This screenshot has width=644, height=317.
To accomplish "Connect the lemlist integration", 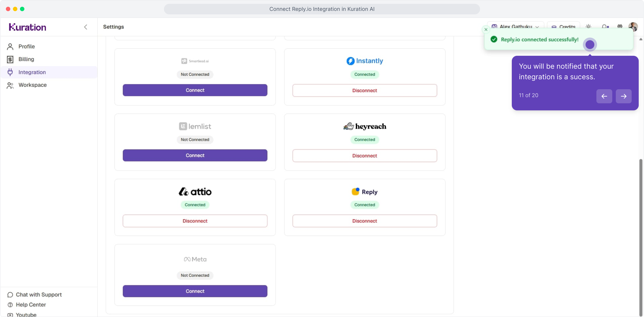I will click(195, 155).
